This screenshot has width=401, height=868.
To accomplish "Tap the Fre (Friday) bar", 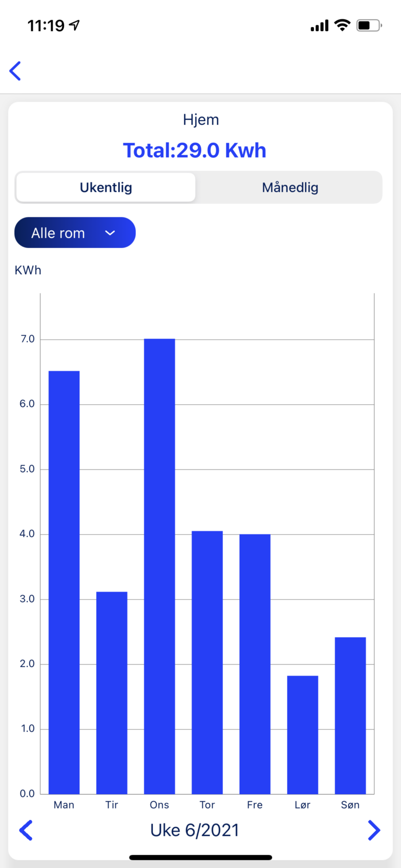I will pyautogui.click(x=255, y=664).
